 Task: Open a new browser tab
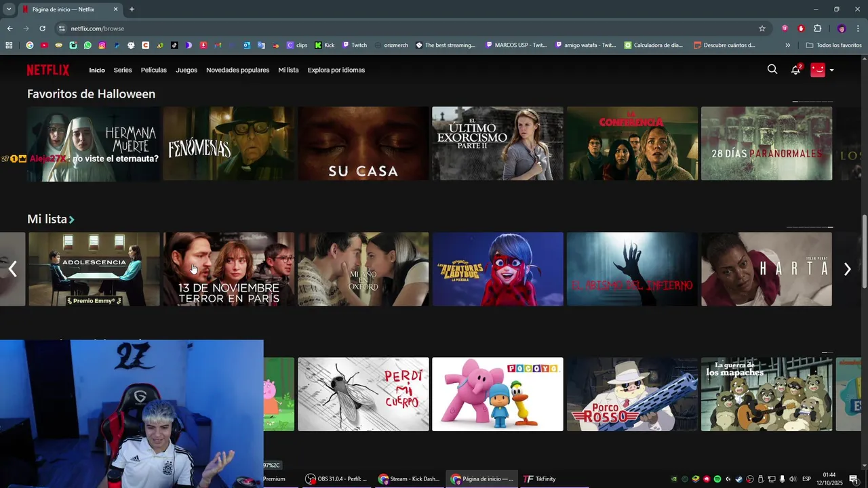click(132, 9)
